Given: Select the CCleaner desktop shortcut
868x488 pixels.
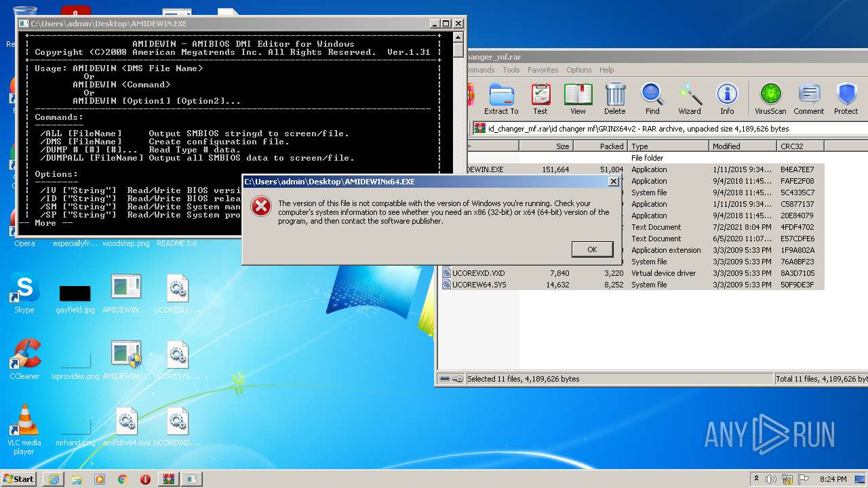Looking at the screenshot, I should click(x=24, y=360).
